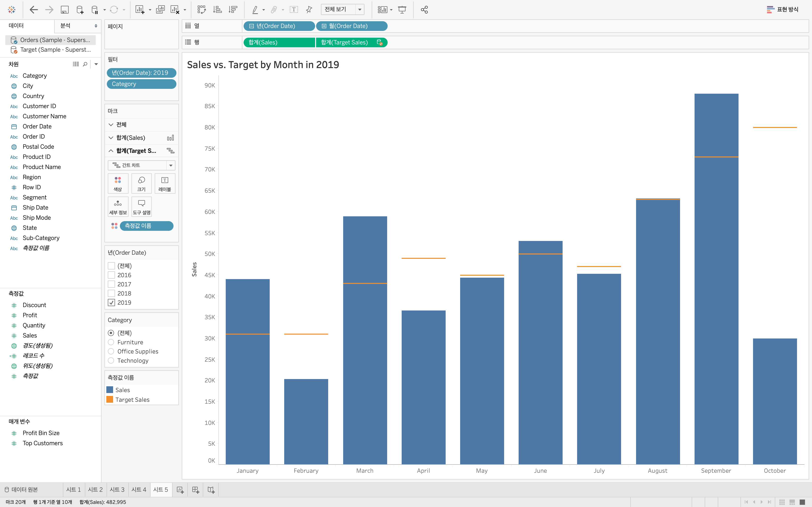Open the Analytics (분석) pane tab
Viewport: 812px width, 507px height.
(x=65, y=26)
